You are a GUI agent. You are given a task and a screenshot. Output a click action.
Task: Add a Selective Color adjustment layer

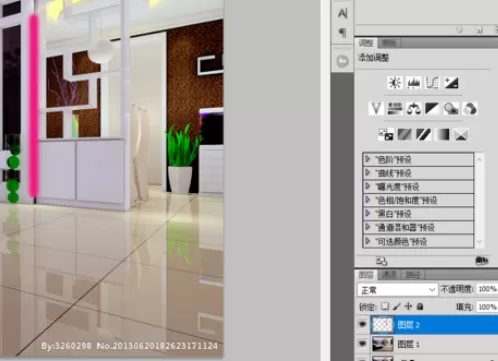(x=461, y=135)
